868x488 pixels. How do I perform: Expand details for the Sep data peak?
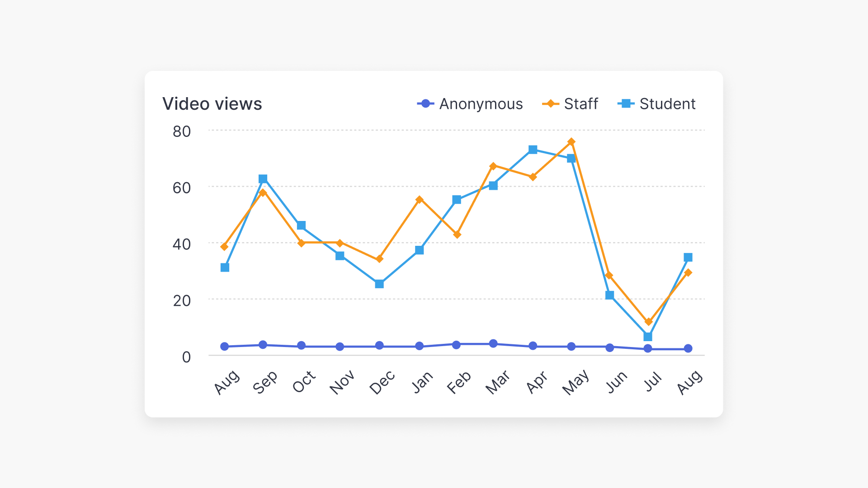coord(263,179)
